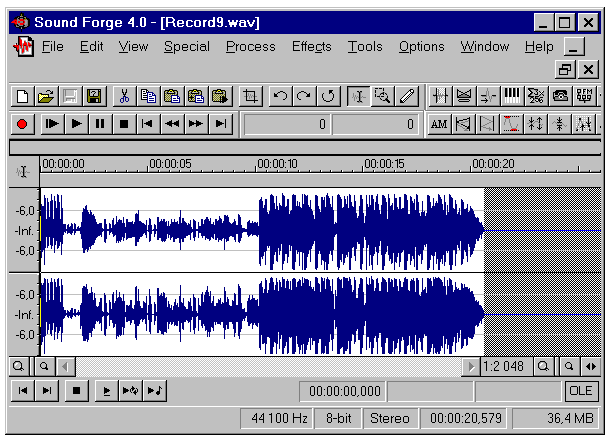Open the AM amplitude modulation tool
Image resolution: width=609 pixels, height=438 pixels.
pos(439,124)
